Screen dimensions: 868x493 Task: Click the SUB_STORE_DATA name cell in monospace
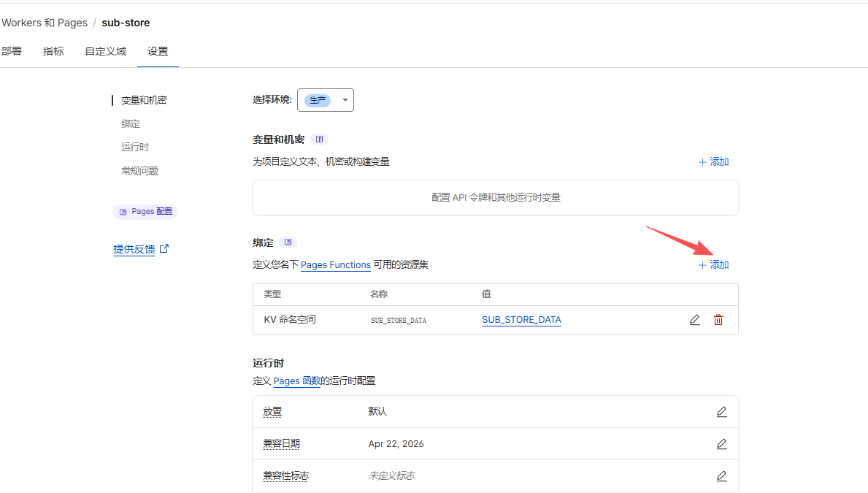pyautogui.click(x=399, y=320)
